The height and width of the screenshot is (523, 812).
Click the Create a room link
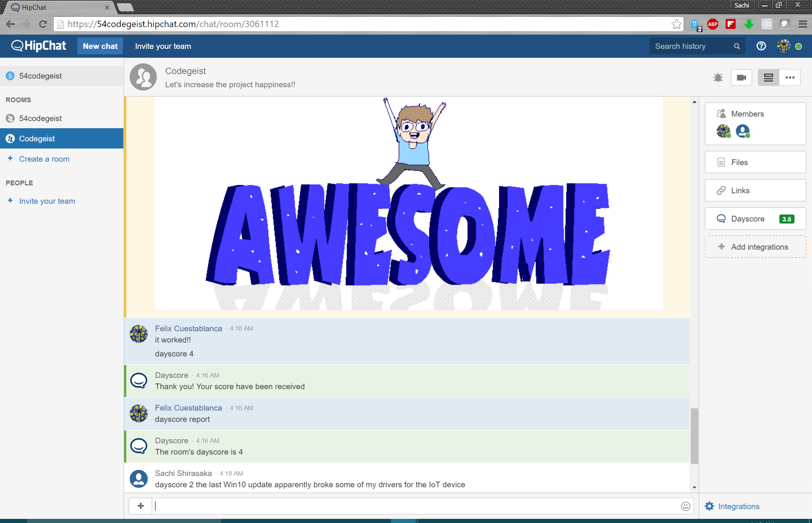pos(44,159)
